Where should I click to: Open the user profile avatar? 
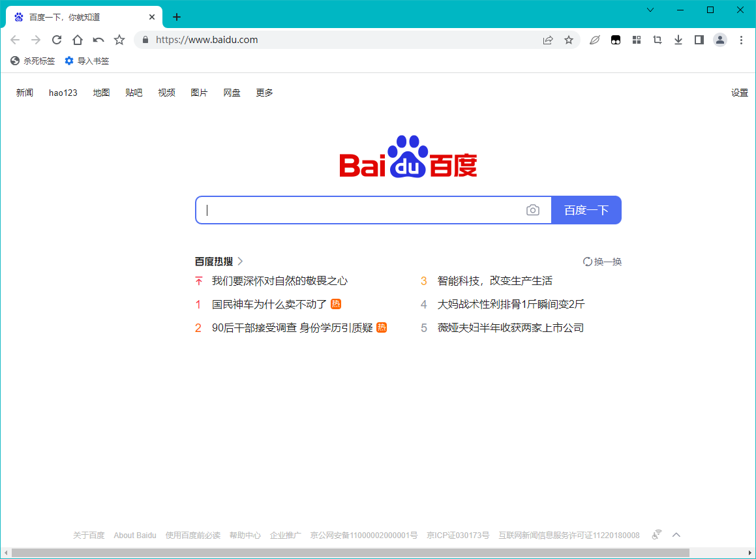pyautogui.click(x=720, y=40)
